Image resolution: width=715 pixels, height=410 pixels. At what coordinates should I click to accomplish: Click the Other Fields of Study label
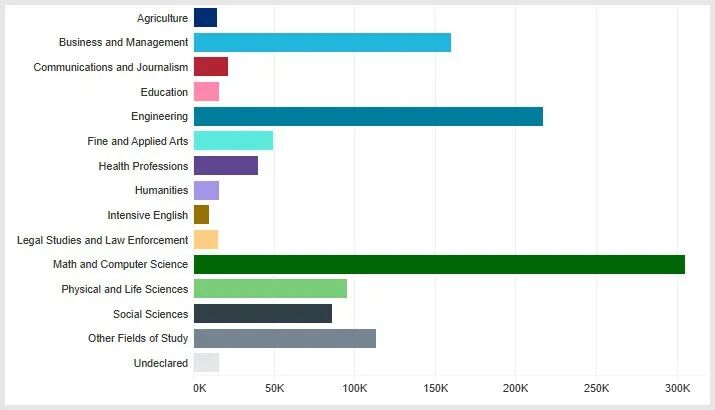click(138, 338)
